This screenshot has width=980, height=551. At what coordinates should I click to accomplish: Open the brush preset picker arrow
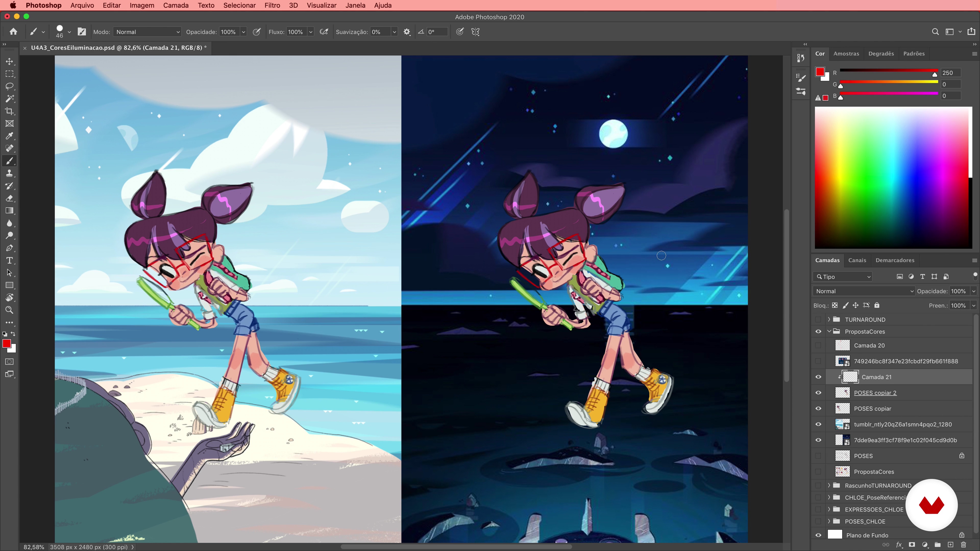[69, 32]
